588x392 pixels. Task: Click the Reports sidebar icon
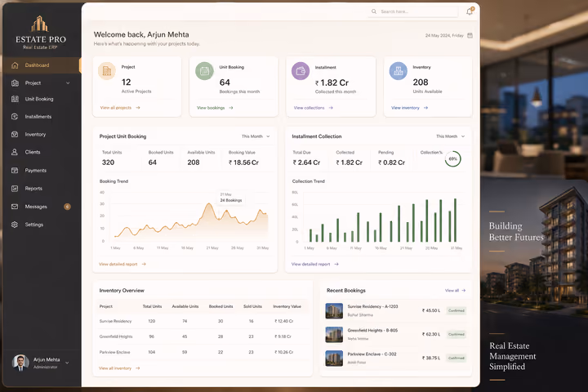15,189
